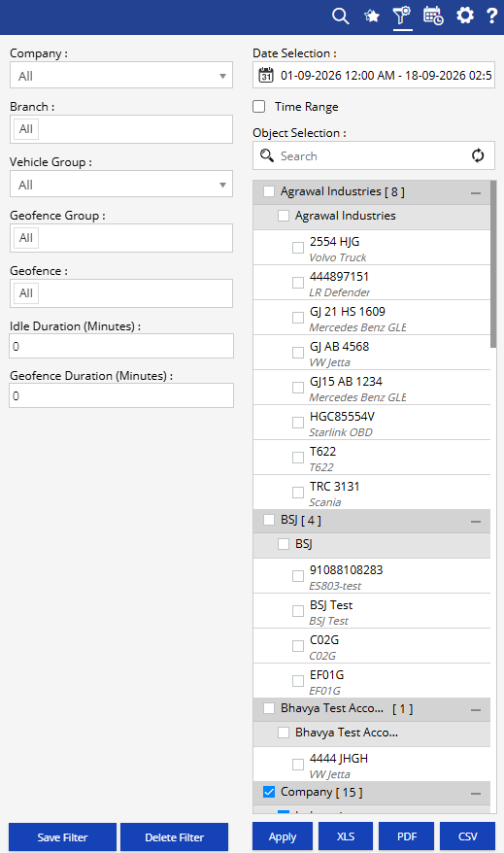
Task: Open settings gear icon
Action: [x=465, y=16]
